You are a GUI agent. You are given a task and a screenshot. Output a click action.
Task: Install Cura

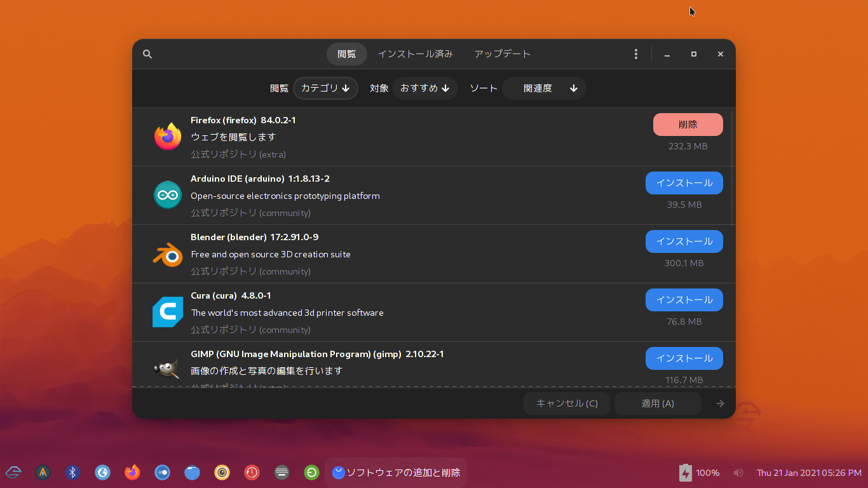pos(684,300)
